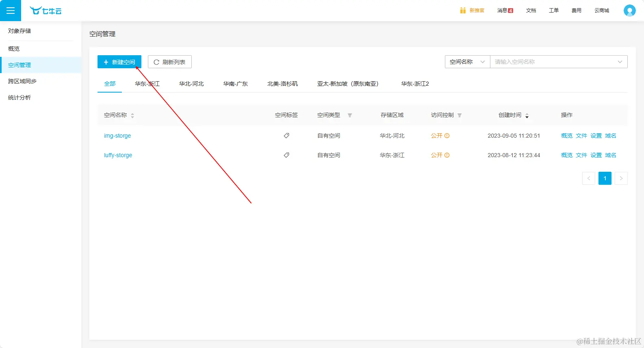The height and width of the screenshot is (348, 644).
Task: Sort by 创建时间 column arrows
Action: 527,115
